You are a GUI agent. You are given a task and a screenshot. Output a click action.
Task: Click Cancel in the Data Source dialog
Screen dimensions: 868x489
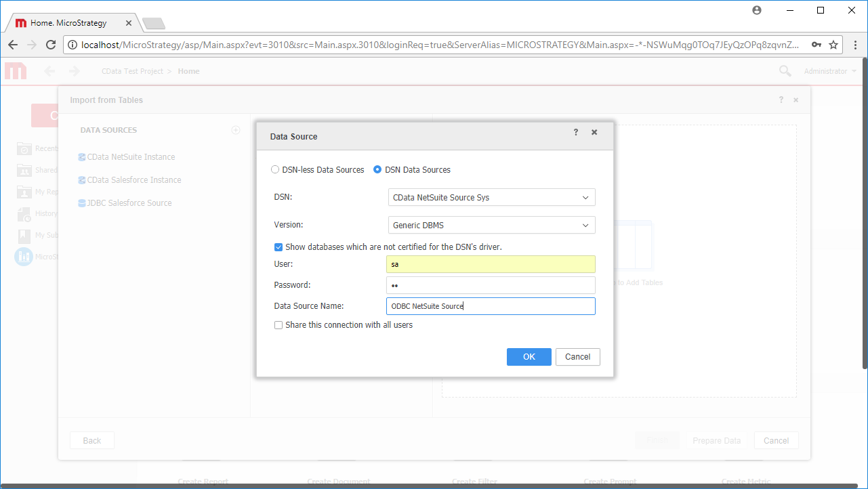577,356
